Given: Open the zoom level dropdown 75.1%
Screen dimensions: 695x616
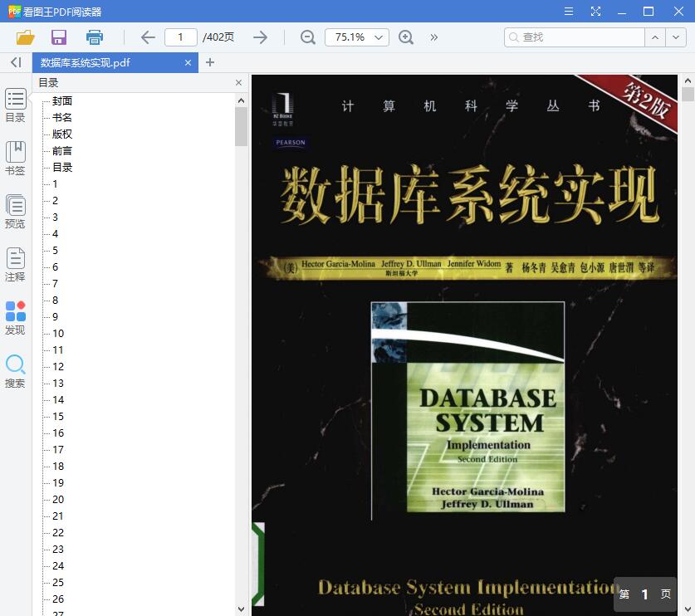Looking at the screenshot, I should tap(357, 37).
